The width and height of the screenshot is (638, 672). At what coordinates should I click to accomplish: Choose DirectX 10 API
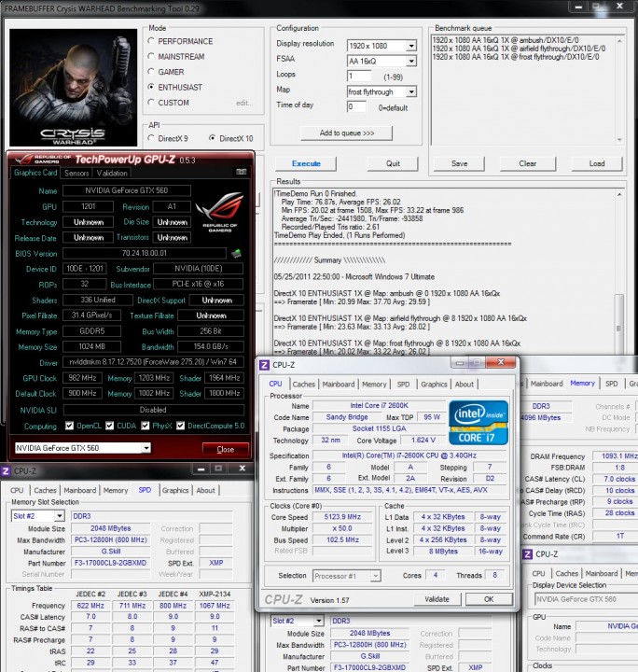(x=212, y=138)
